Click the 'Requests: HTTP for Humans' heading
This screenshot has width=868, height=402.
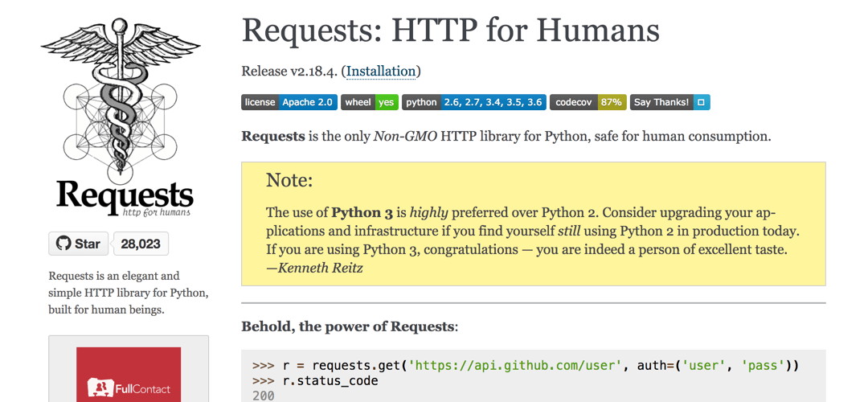[451, 30]
